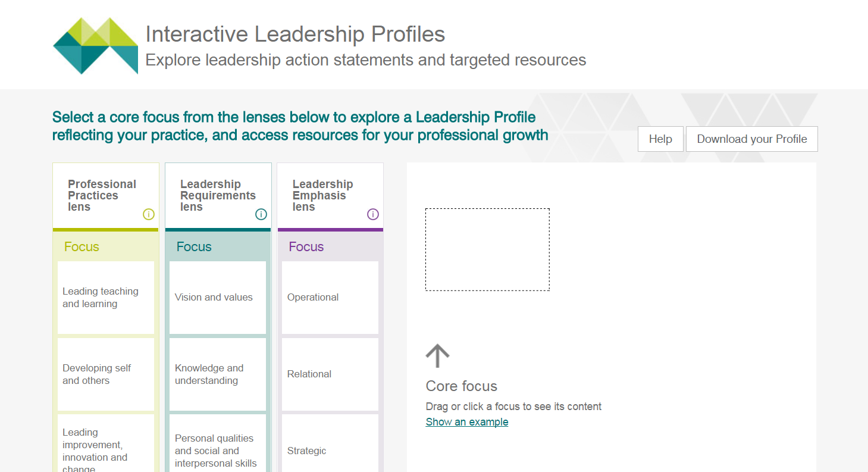Open the Show an example link
The width and height of the screenshot is (868, 472).
(x=466, y=421)
